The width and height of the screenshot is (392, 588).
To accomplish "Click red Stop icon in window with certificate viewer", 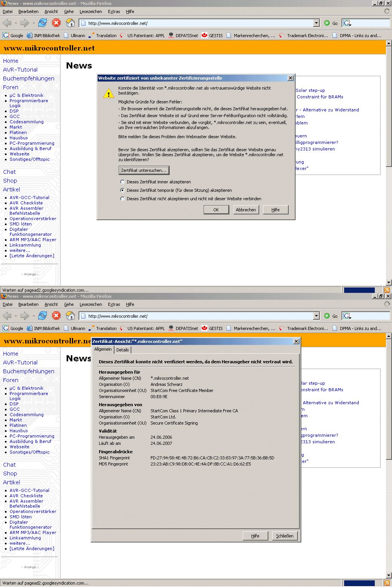I will tap(56, 316).
